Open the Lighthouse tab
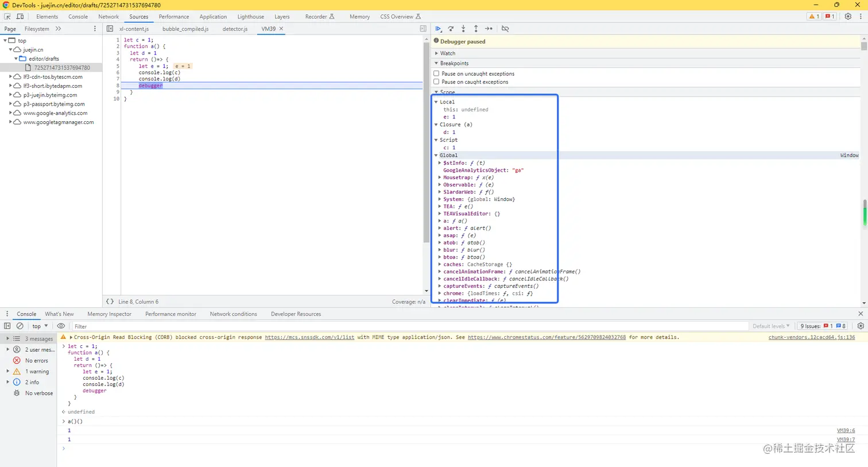 tap(251, 17)
